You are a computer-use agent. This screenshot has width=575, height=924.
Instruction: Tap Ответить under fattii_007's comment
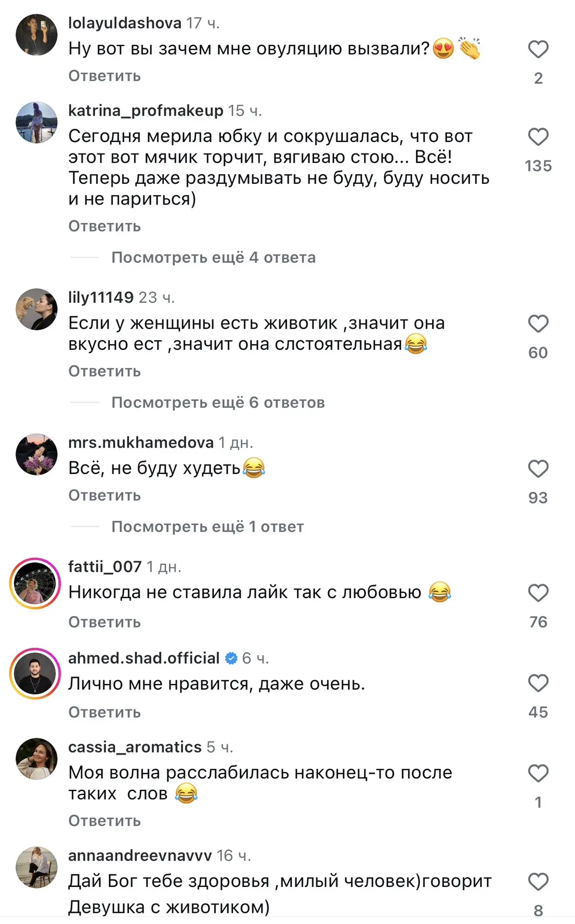click(105, 622)
